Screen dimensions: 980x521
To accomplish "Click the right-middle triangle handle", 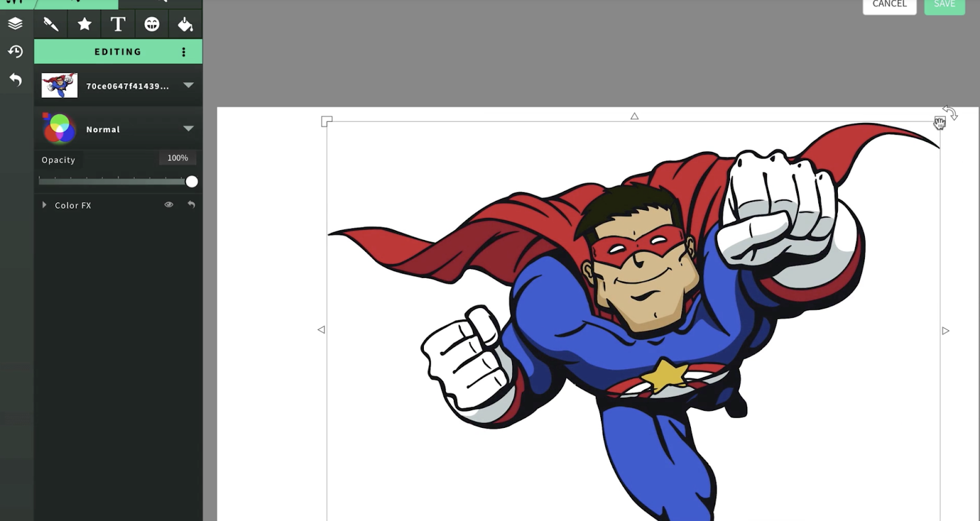I will [946, 331].
